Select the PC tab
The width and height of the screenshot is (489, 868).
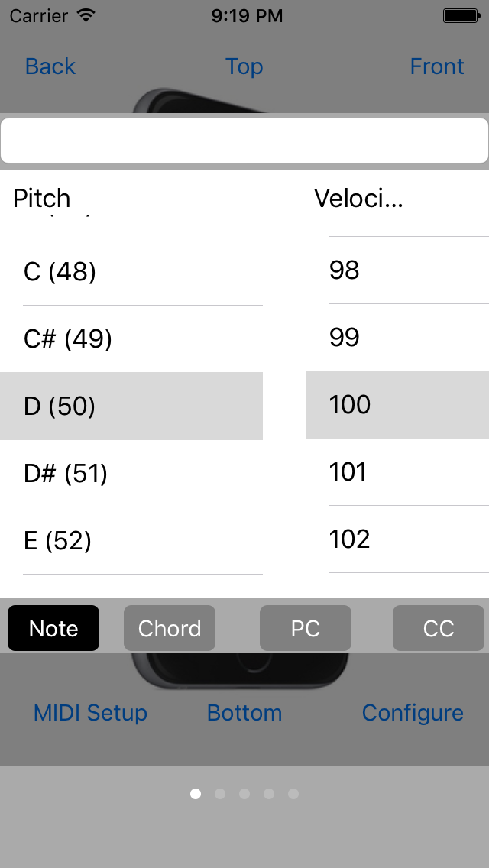point(306,628)
